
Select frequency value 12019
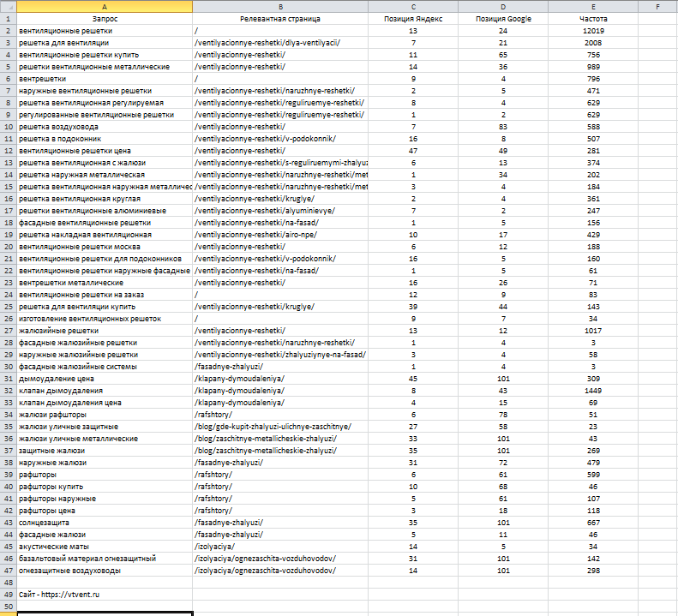593,31
